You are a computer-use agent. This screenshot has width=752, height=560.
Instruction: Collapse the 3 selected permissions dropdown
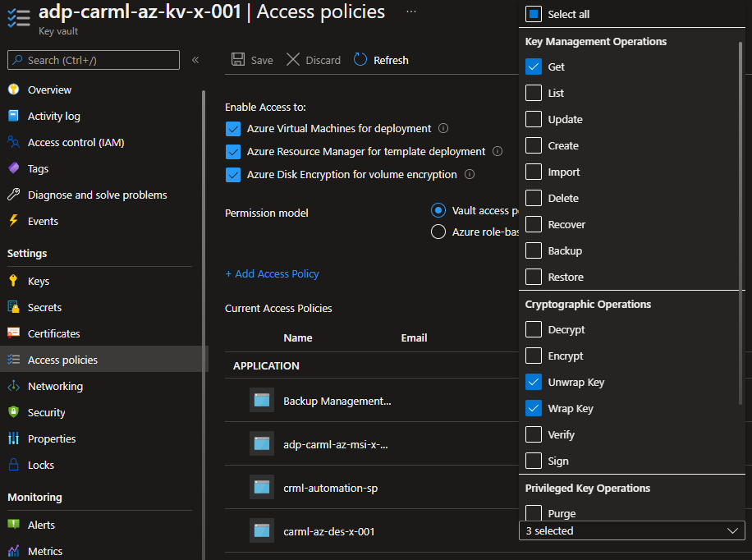coord(732,531)
